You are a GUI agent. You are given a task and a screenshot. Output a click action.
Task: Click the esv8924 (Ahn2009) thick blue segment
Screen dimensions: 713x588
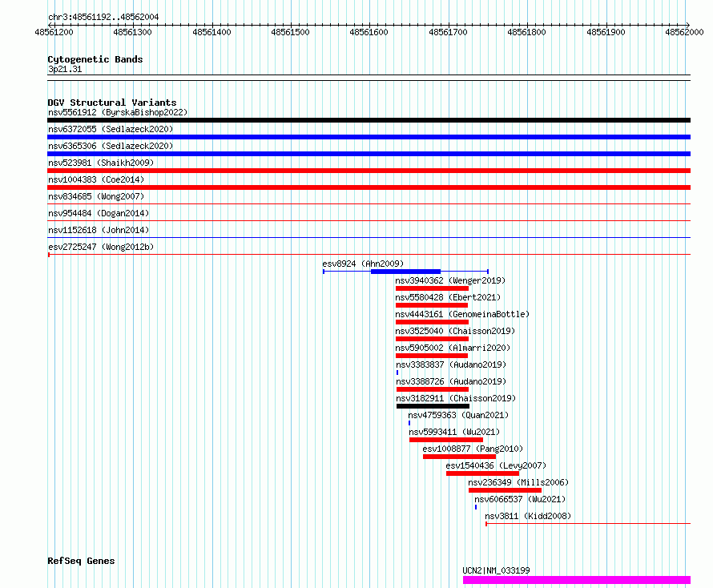tap(405, 272)
